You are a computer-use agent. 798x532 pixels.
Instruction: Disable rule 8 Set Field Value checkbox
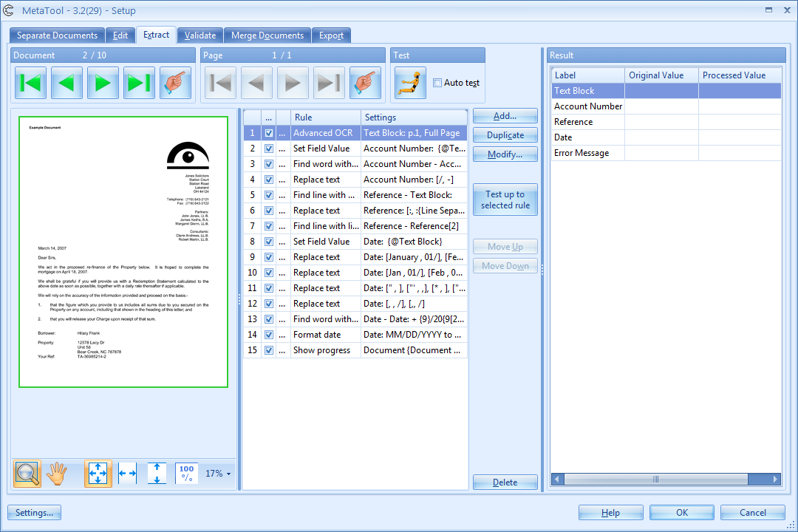[269, 242]
